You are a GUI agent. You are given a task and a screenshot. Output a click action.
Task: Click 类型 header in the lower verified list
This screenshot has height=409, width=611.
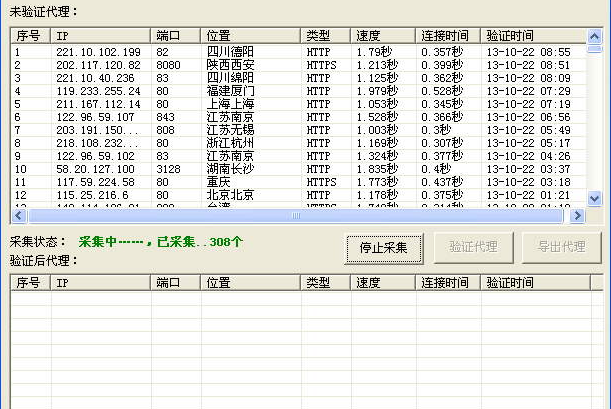326,283
